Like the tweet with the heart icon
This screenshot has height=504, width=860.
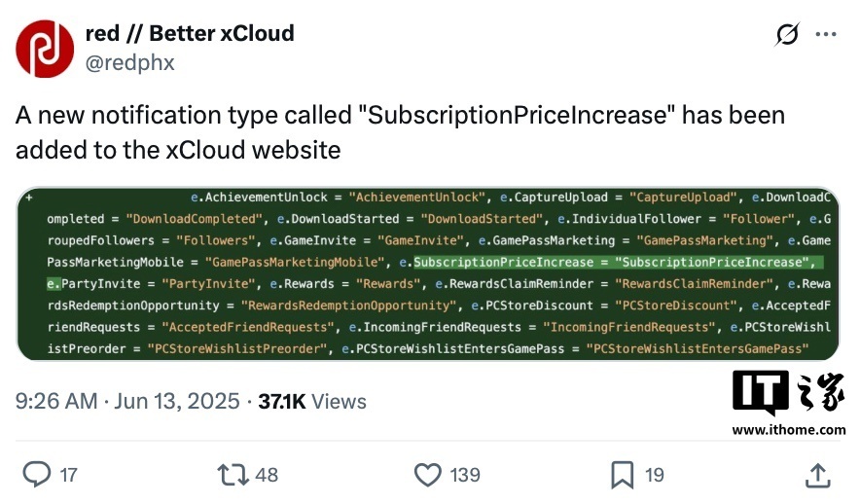click(428, 474)
